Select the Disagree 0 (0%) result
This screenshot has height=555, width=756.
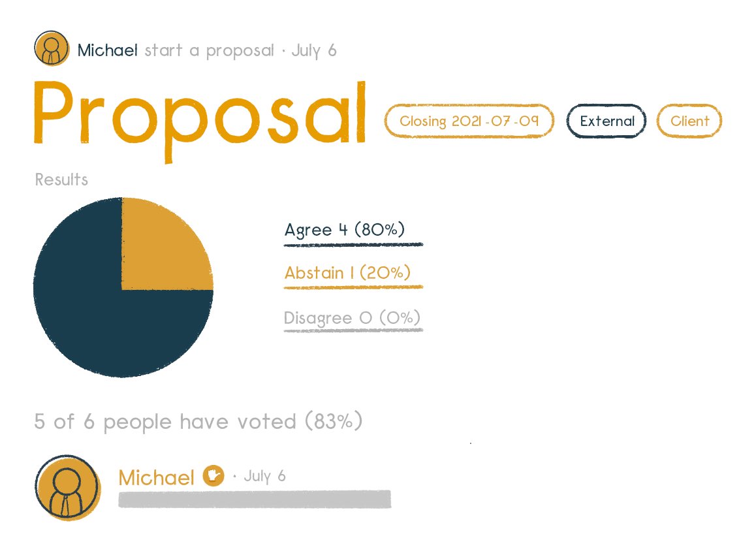(352, 319)
